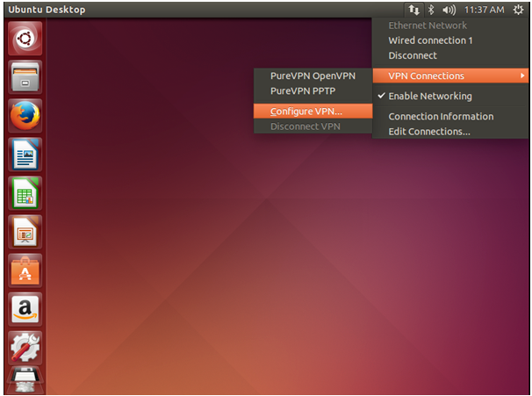Click Disconnect VPN menu entry

tap(313, 126)
